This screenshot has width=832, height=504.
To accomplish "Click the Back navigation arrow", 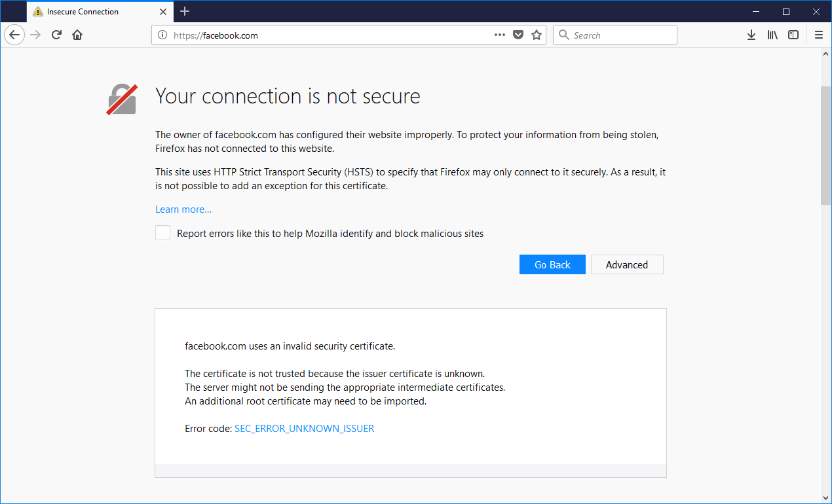I will pos(14,35).
